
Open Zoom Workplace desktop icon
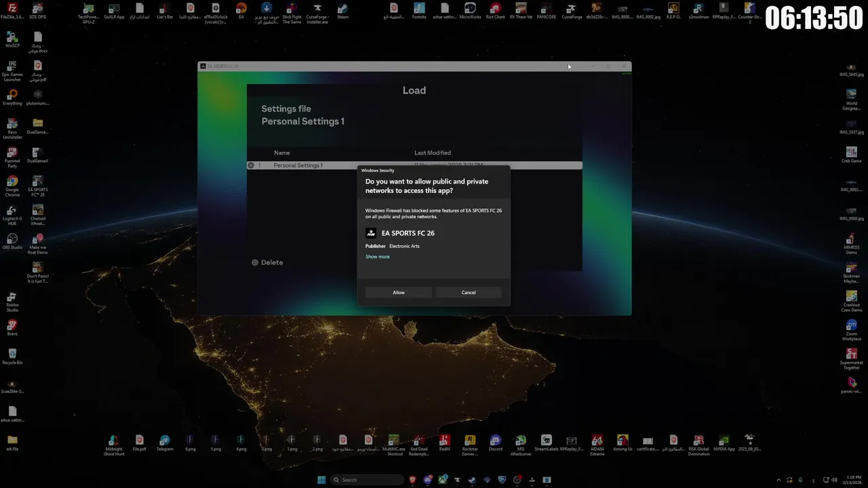[x=852, y=330]
